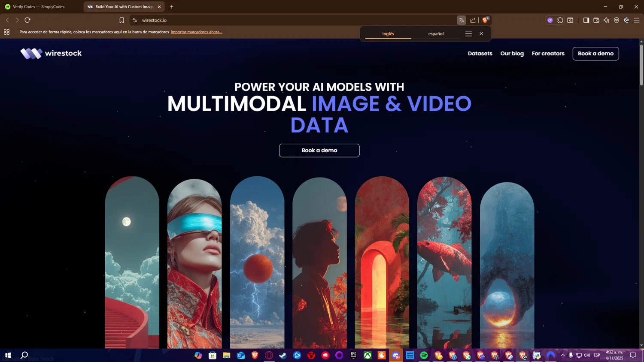This screenshot has width=644, height=362.
Task: Go forward in browser history
Action: (x=17, y=20)
